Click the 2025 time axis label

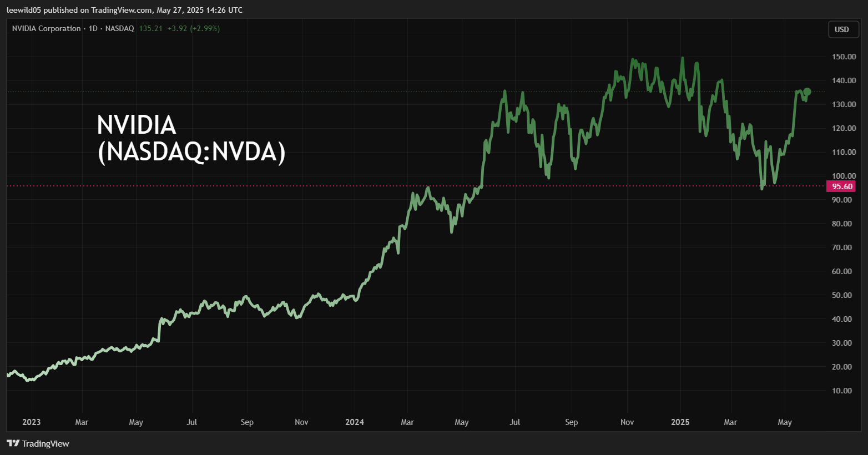point(680,422)
